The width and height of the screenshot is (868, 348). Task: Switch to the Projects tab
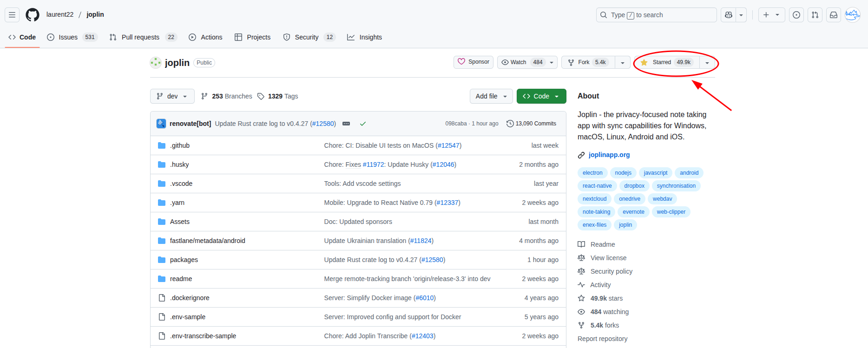(252, 37)
